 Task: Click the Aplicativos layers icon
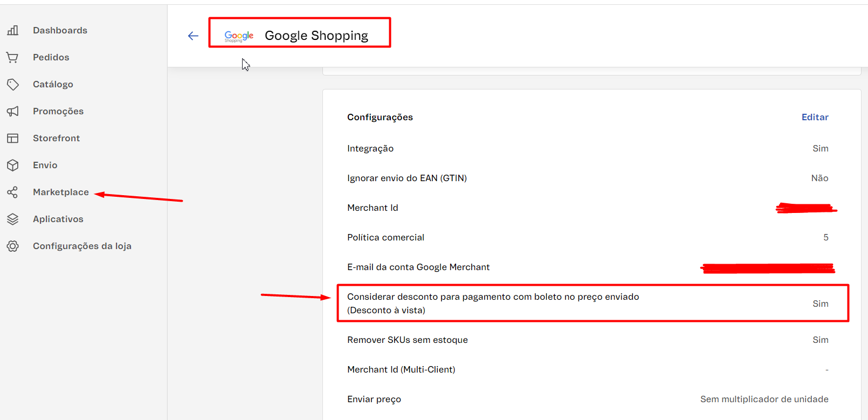(x=13, y=219)
